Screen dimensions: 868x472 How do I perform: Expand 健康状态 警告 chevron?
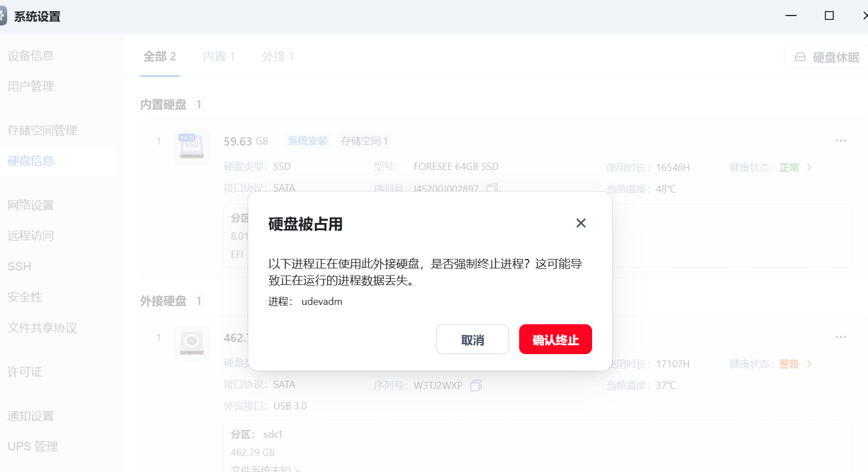(809, 364)
